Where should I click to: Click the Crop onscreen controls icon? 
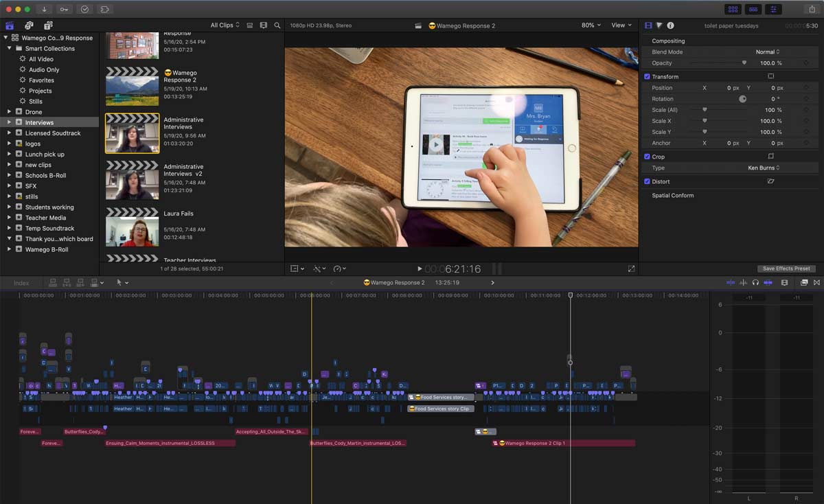[x=770, y=157]
